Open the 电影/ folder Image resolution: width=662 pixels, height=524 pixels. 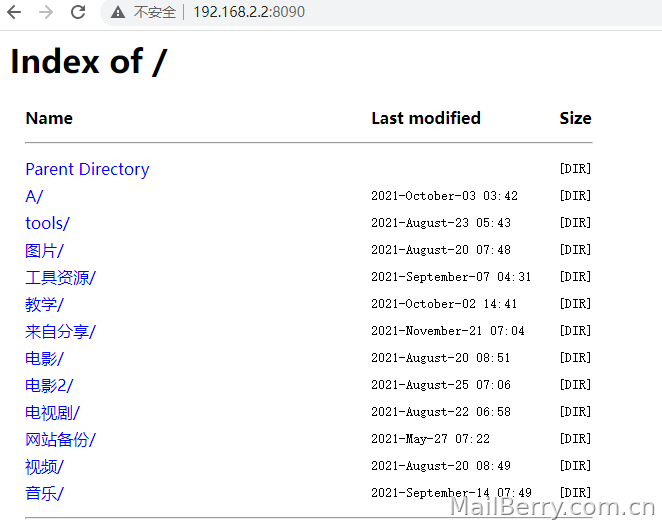44,358
